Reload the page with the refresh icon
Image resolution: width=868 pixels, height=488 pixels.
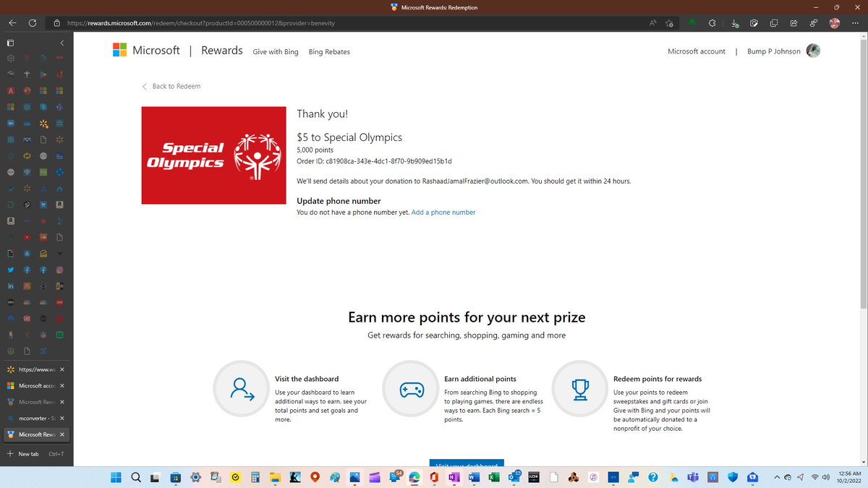[x=33, y=23]
